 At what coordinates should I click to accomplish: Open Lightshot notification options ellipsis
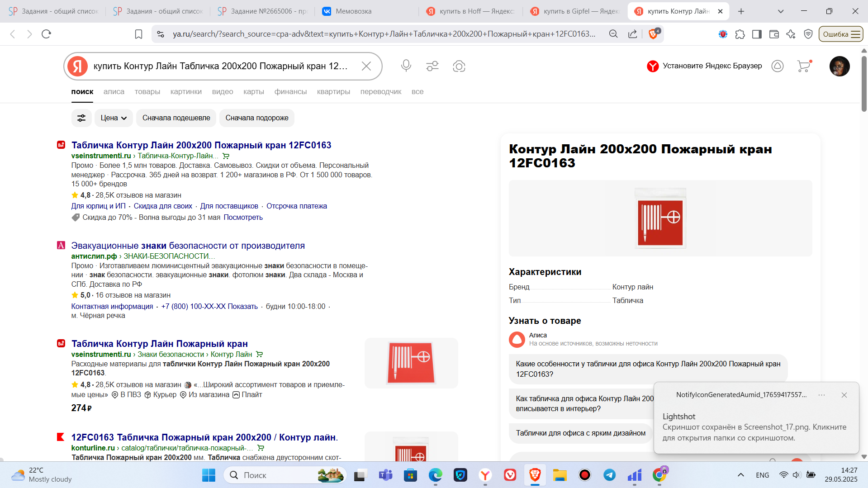pos(822,395)
